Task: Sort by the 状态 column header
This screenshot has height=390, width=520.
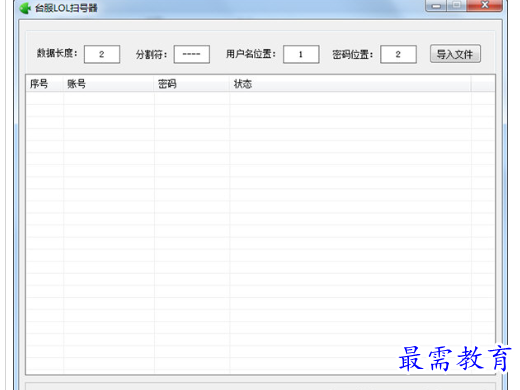Action: tap(350, 84)
